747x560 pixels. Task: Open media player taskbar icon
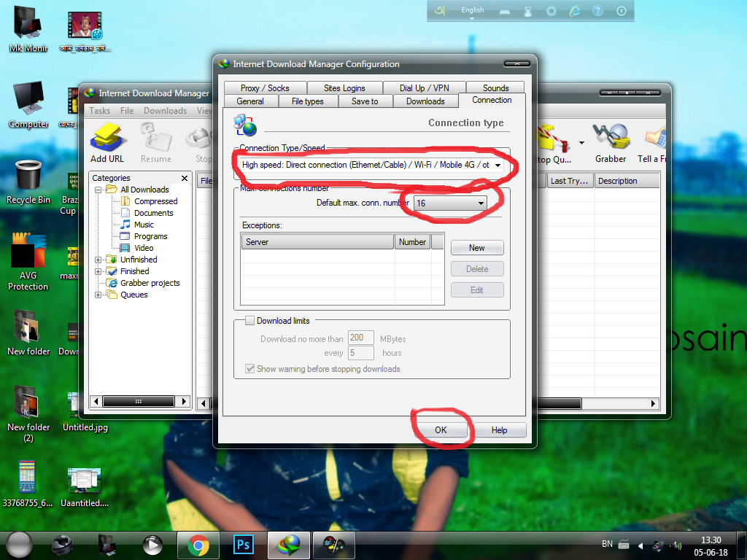(x=152, y=545)
